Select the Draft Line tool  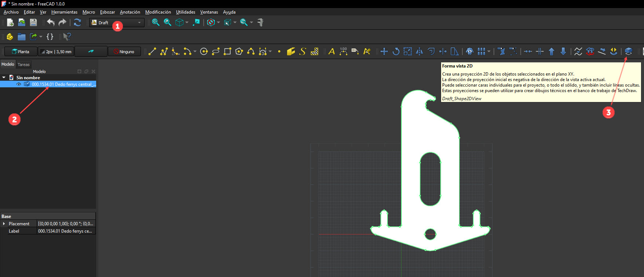tap(152, 52)
